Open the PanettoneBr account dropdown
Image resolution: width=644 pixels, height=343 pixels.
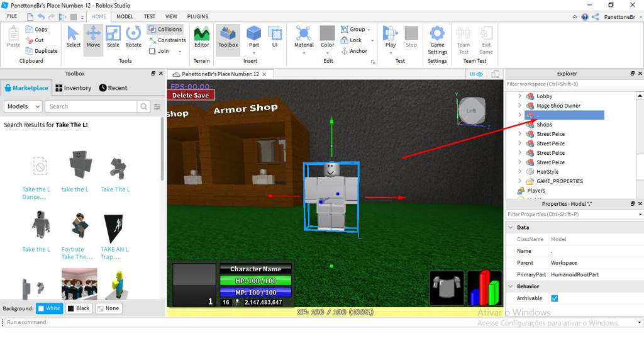tap(623, 17)
